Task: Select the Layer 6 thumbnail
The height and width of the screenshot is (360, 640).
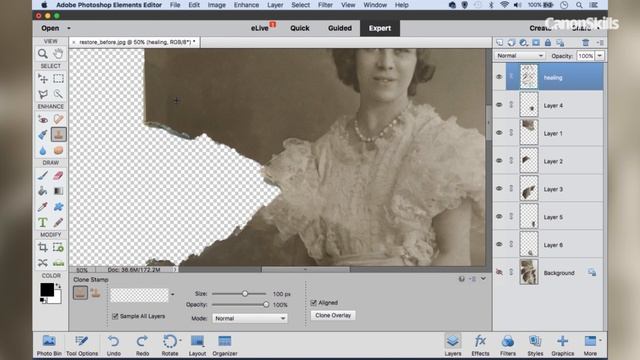Action: (529, 244)
